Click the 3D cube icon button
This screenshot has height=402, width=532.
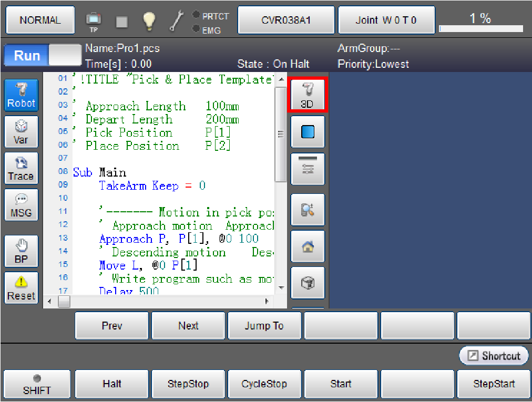[x=308, y=283]
